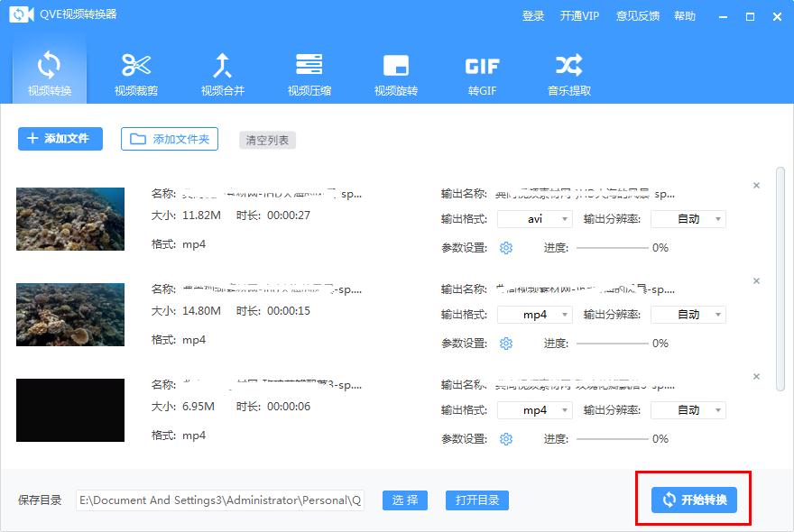
Task: Clear the file list via 清空列表
Action: 266,139
